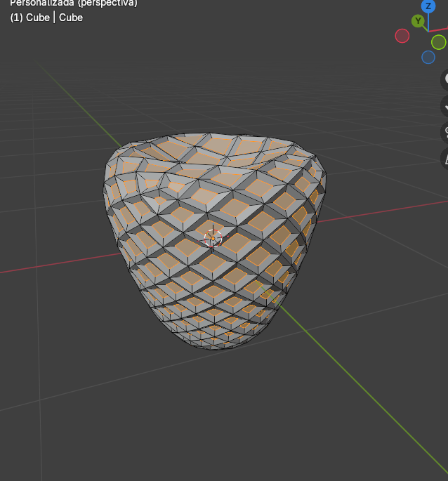This screenshot has height=481, width=448.
Task: Snap view to the unlabeled blue gizmo circle
Action: (x=428, y=58)
